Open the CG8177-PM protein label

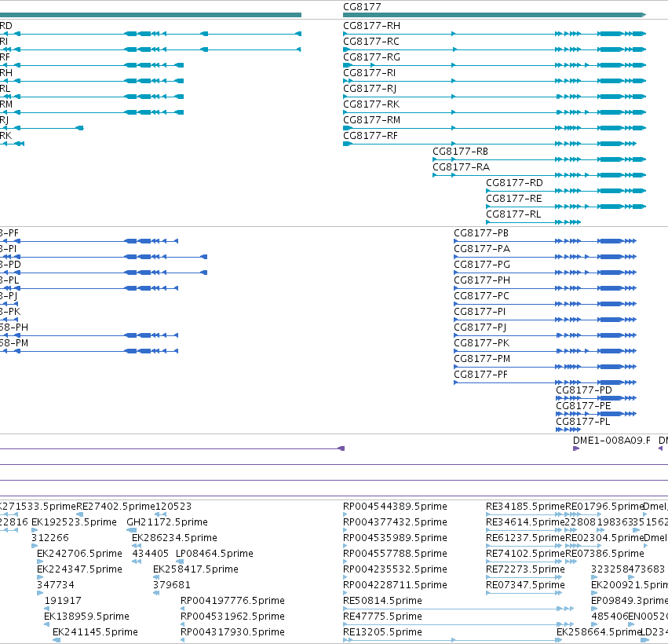tap(482, 359)
